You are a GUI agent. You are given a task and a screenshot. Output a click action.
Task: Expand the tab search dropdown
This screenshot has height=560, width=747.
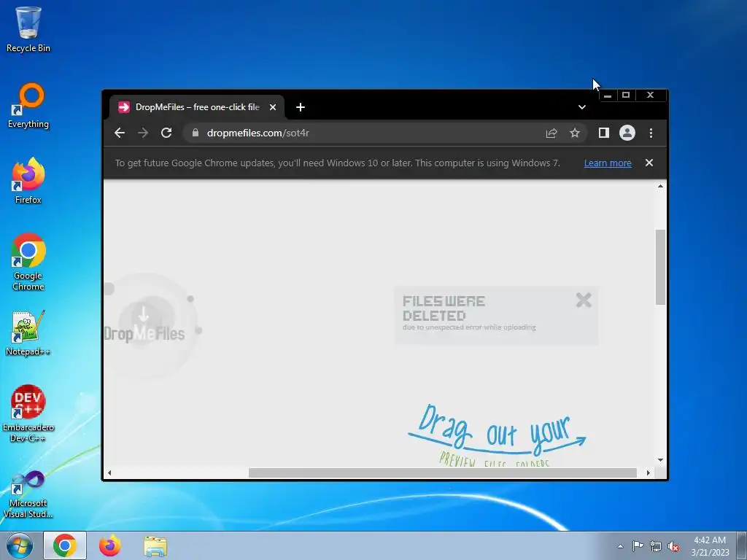tap(581, 107)
